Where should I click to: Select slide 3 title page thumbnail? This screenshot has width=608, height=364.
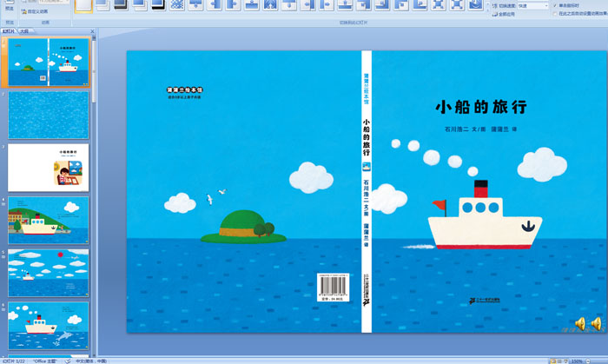tap(49, 168)
